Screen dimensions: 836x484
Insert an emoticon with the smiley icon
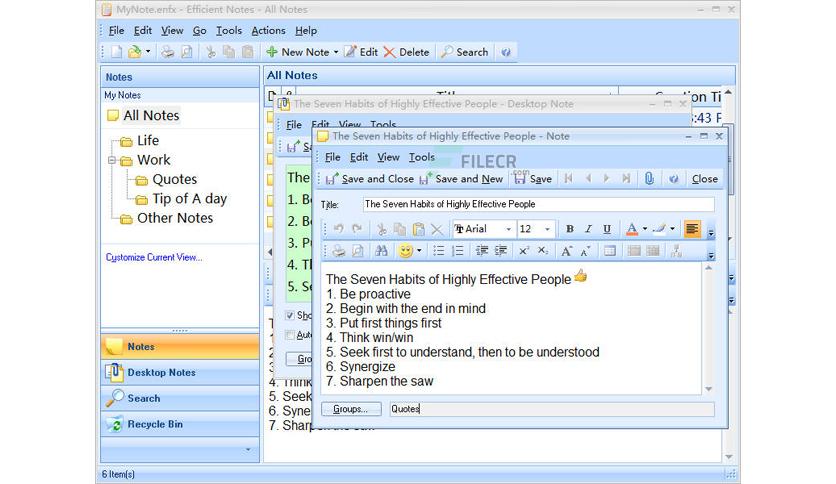[x=406, y=251]
